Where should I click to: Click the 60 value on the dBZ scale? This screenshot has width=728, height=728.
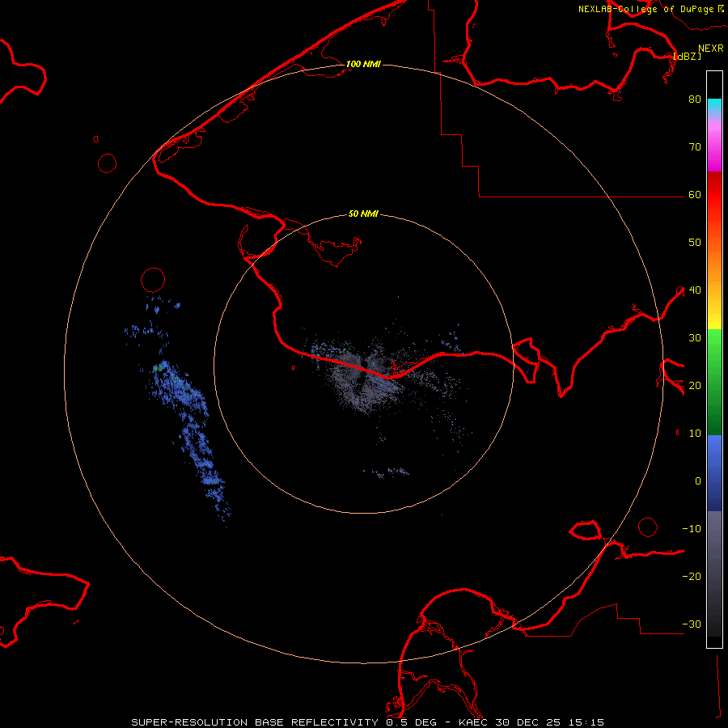[695, 195]
